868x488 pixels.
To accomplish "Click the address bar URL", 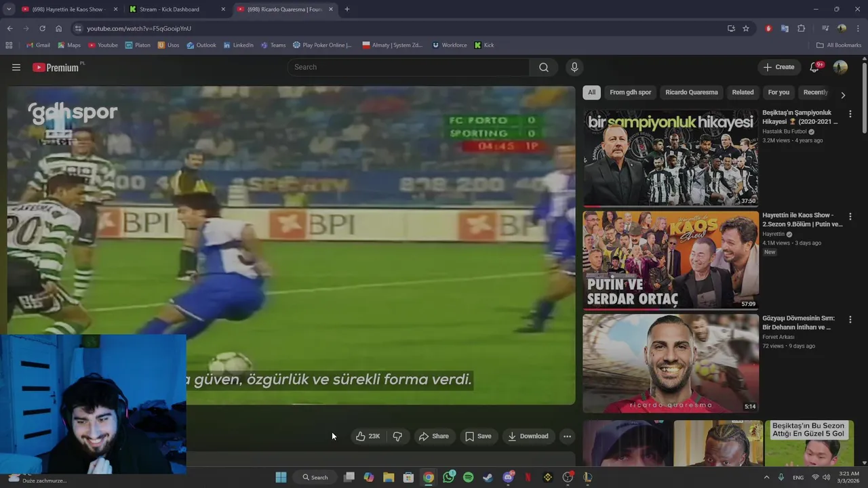I will [x=139, y=28].
